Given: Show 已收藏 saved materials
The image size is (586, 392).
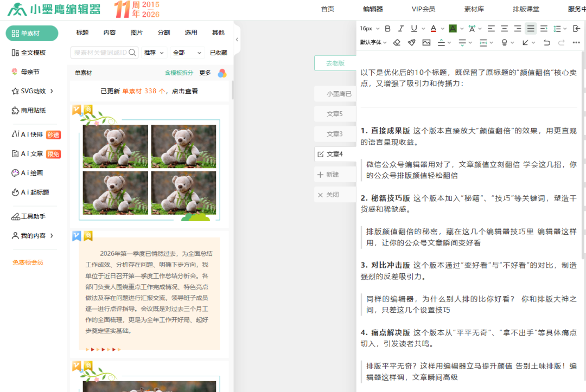Looking at the screenshot, I should coord(218,53).
